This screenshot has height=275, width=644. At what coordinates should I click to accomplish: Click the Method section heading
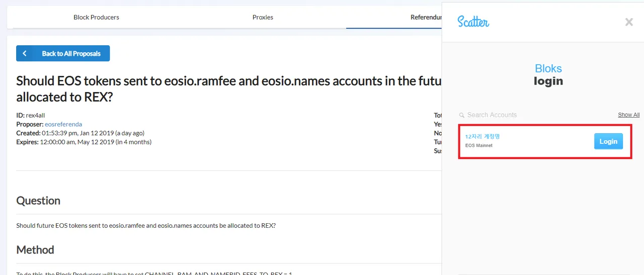tap(35, 250)
